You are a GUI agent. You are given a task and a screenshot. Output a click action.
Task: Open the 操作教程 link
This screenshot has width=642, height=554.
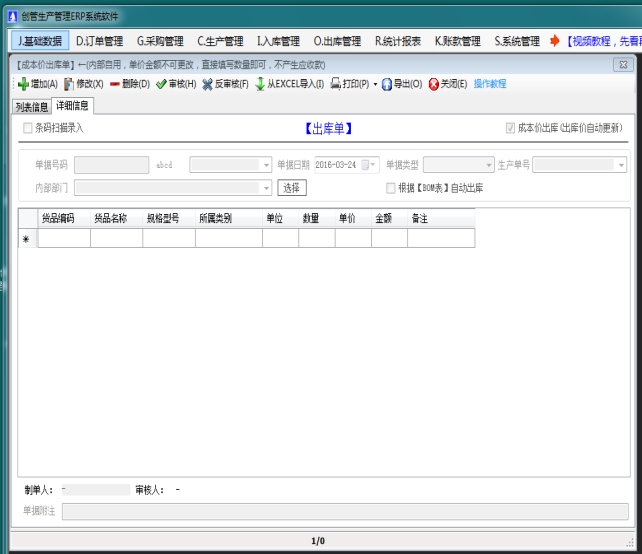click(490, 85)
